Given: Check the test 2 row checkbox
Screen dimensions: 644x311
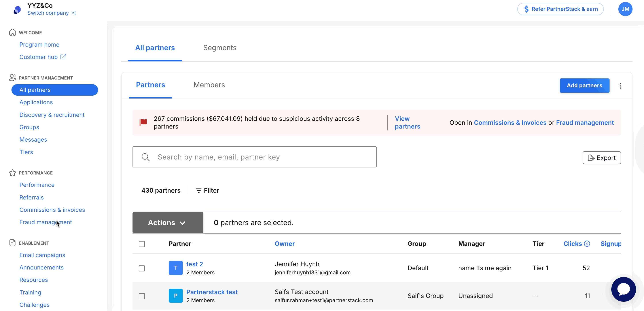Looking at the screenshot, I should click(x=142, y=268).
